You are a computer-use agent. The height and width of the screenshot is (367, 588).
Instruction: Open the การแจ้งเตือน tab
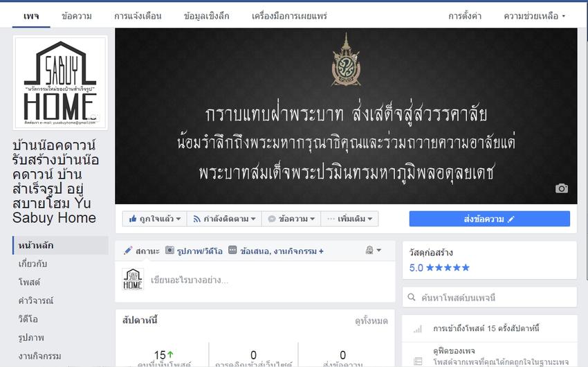138,16
